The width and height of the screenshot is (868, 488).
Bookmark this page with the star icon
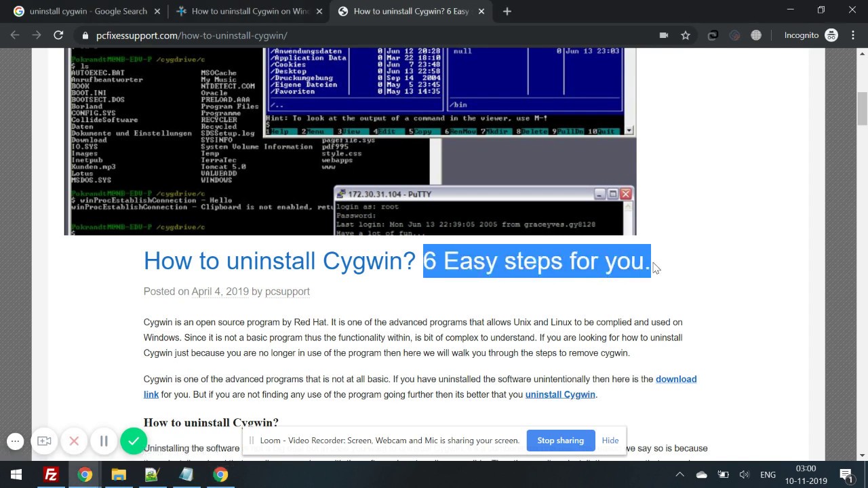point(686,35)
